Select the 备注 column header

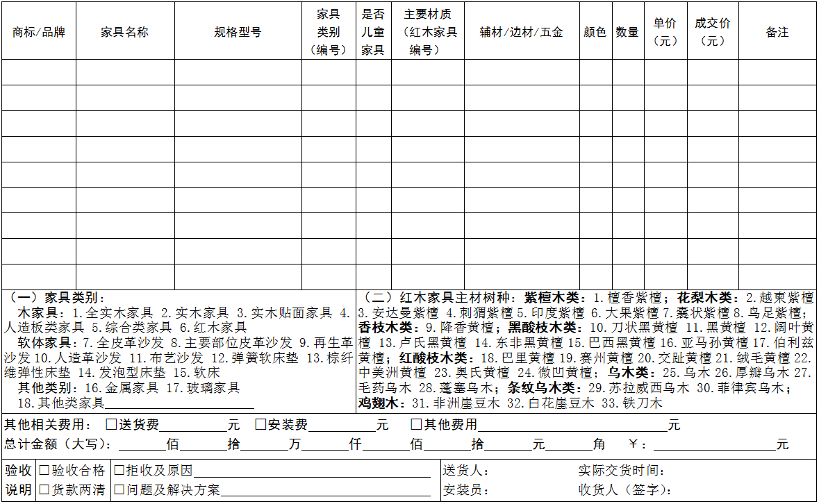coord(777,32)
